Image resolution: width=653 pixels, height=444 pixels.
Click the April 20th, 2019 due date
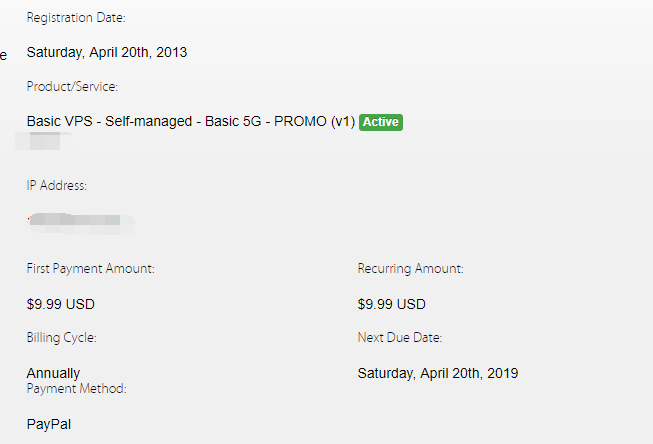point(438,374)
